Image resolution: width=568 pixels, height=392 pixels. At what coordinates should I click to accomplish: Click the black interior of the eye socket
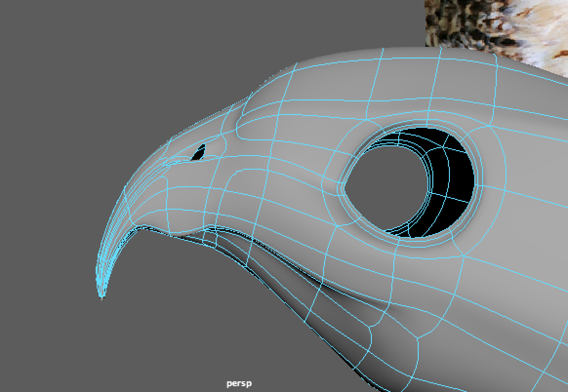pos(456,176)
